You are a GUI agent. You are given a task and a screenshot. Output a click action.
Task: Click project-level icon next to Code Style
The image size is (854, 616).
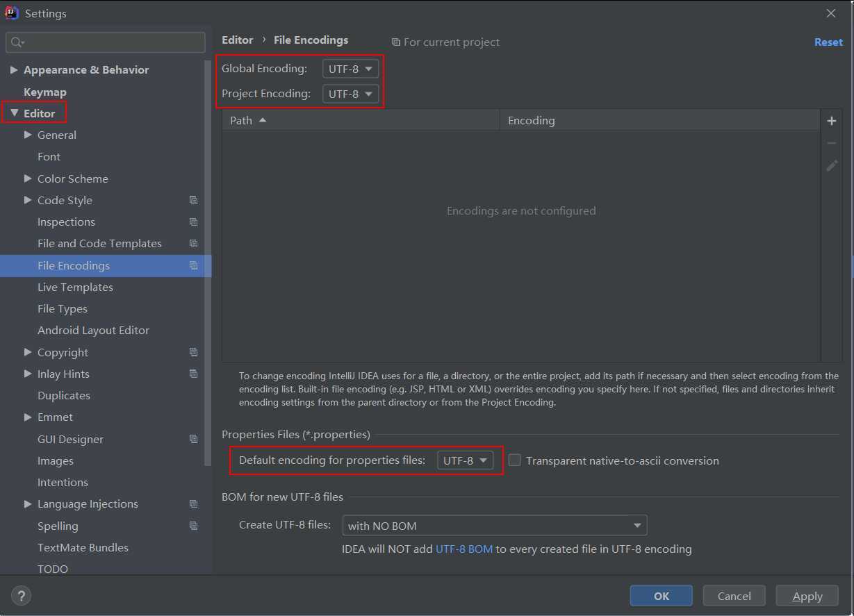pyautogui.click(x=193, y=200)
